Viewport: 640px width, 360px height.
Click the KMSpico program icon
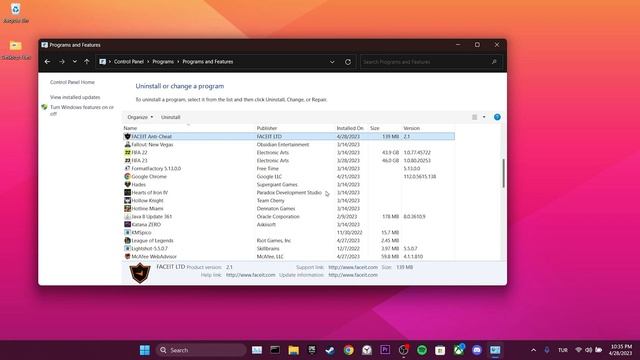click(127, 232)
